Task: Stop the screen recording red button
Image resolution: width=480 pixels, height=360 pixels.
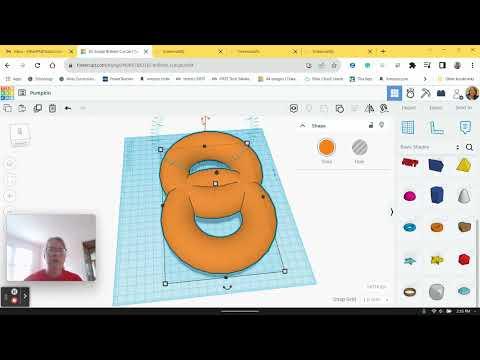Action: [14, 300]
